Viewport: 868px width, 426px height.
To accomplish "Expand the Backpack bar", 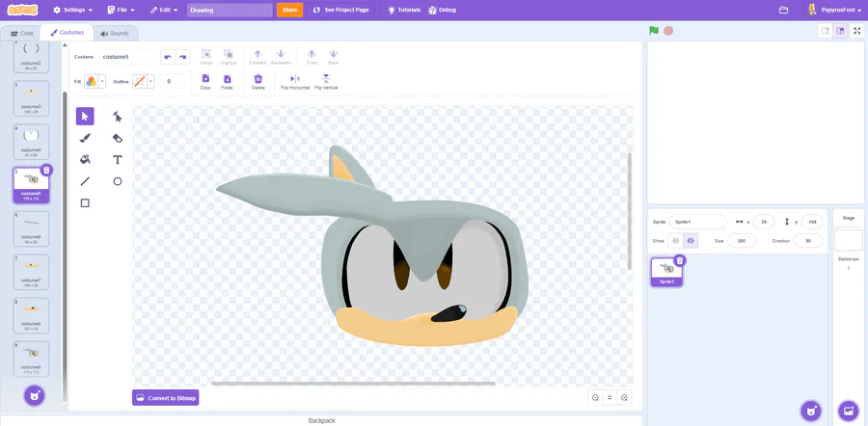I will pyautogui.click(x=321, y=420).
